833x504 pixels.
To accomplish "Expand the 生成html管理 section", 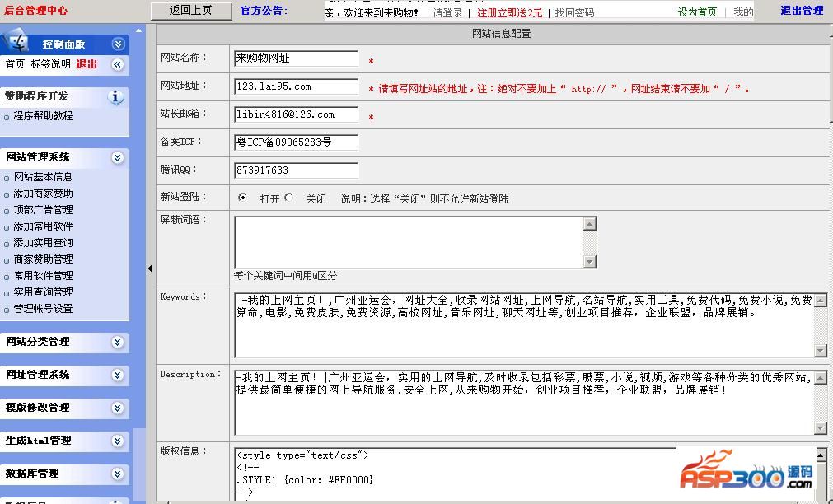I will click(118, 441).
